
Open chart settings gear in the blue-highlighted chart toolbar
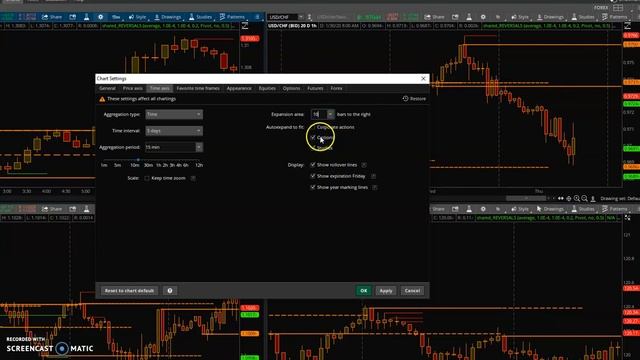(x=100, y=17)
